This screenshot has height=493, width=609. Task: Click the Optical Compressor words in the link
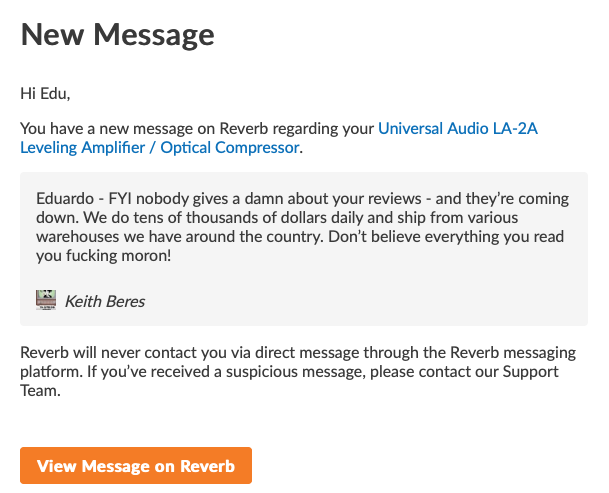[230, 148]
